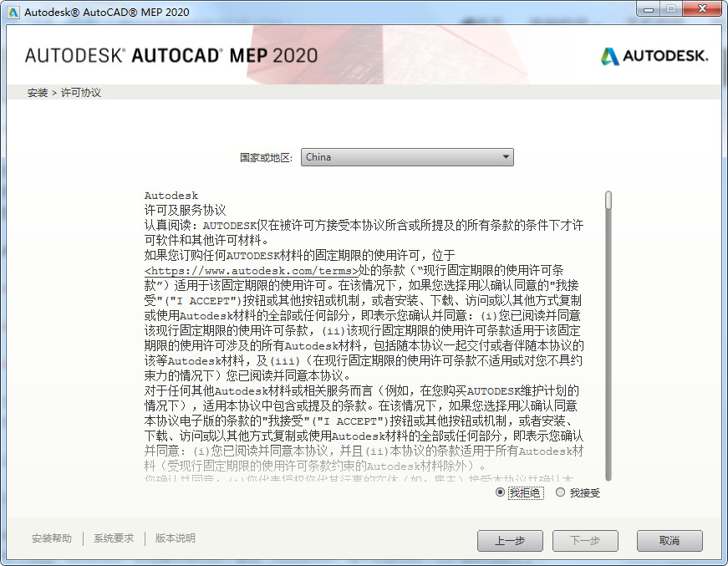This screenshot has width=728, height=566.
Task: Open the 国家或地区 China dropdown
Action: [407, 157]
